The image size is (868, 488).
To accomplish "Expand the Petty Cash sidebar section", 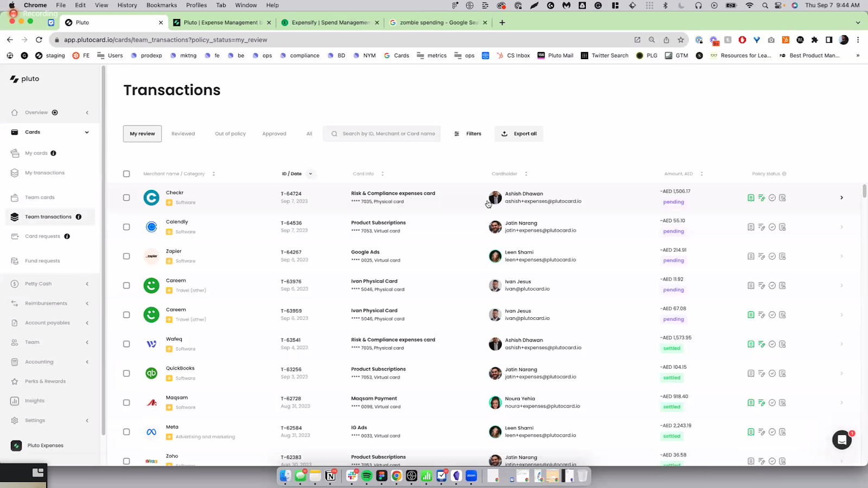I will pyautogui.click(x=87, y=284).
